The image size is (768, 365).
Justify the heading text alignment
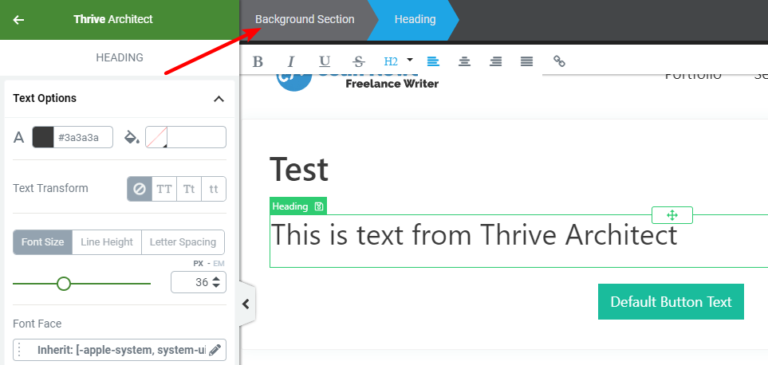point(527,61)
